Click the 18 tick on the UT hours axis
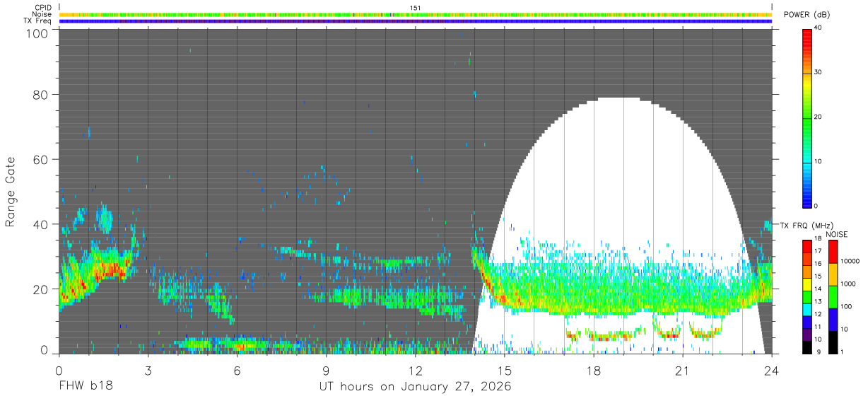This screenshot has width=868, height=401. click(x=594, y=369)
